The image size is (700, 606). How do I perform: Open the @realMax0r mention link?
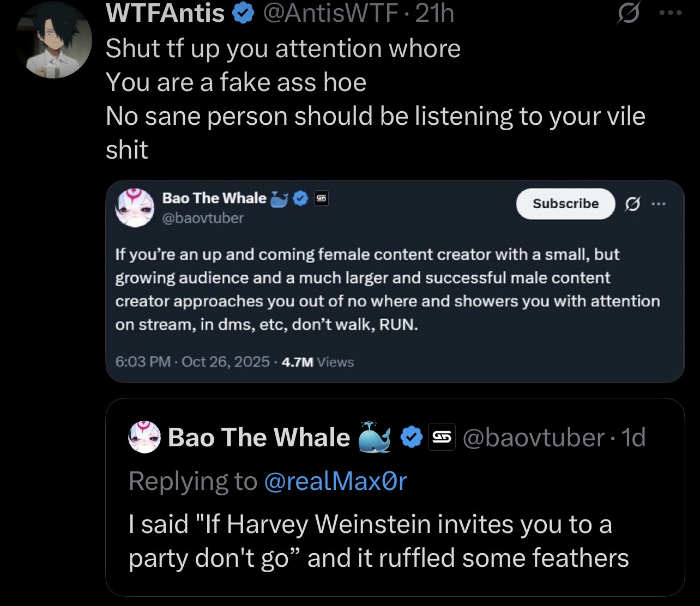[335, 481]
